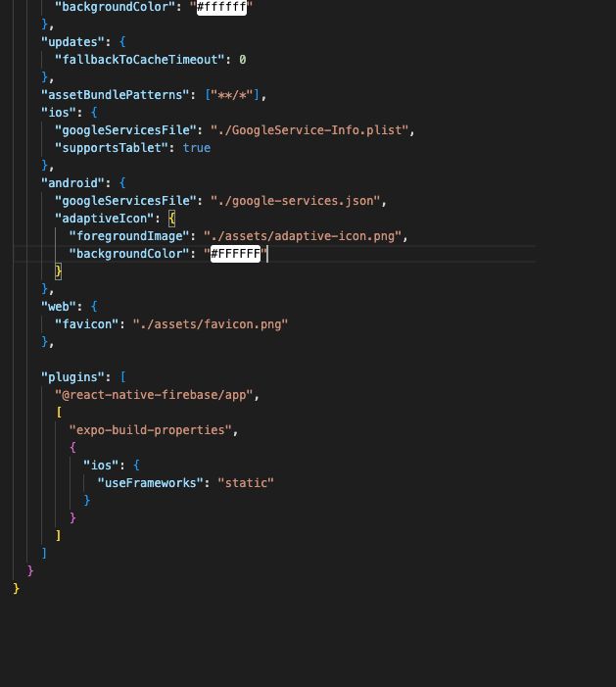This screenshot has width=616, height=687.
Task: Click "./assets/adaptive-icon.png" string
Action: tap(303, 236)
